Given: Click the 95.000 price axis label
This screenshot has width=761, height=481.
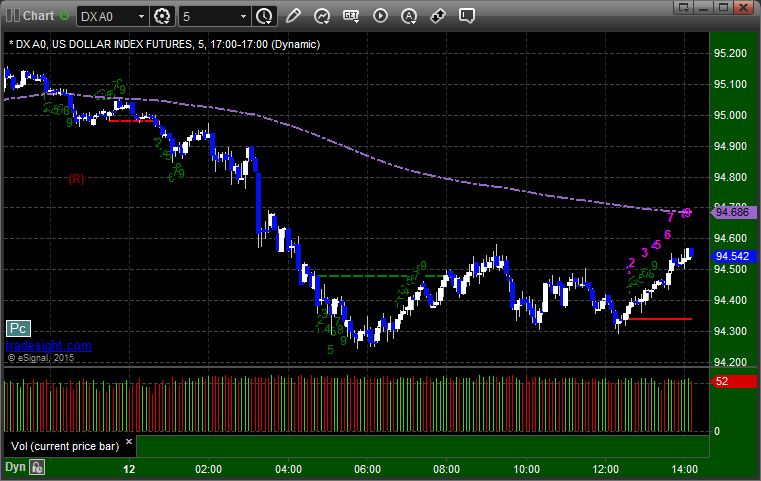Looking at the screenshot, I should coord(730,116).
